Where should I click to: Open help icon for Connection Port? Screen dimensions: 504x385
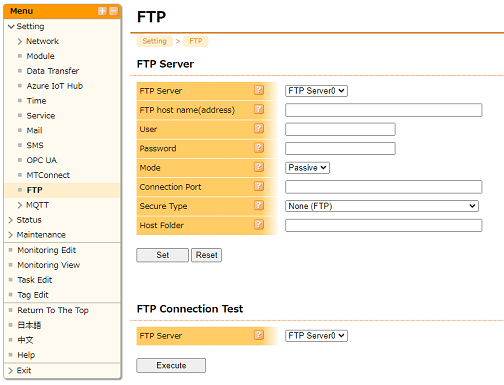(259, 186)
